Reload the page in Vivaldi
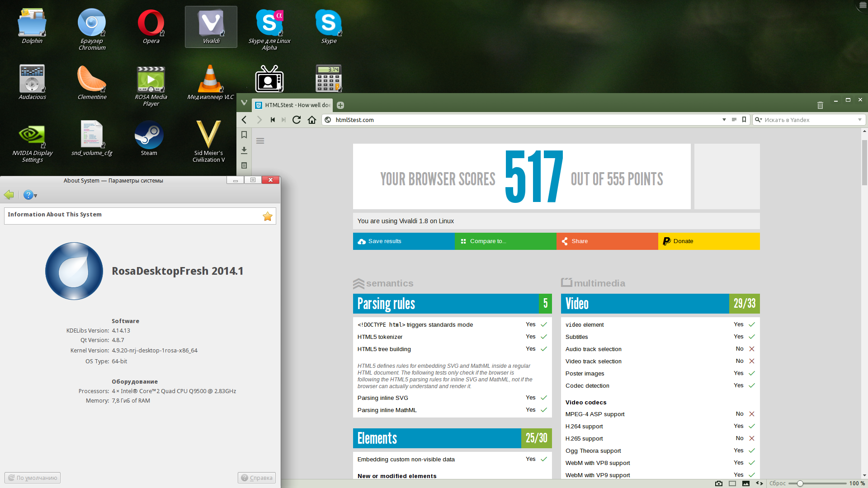This screenshot has height=488, width=868. (297, 120)
